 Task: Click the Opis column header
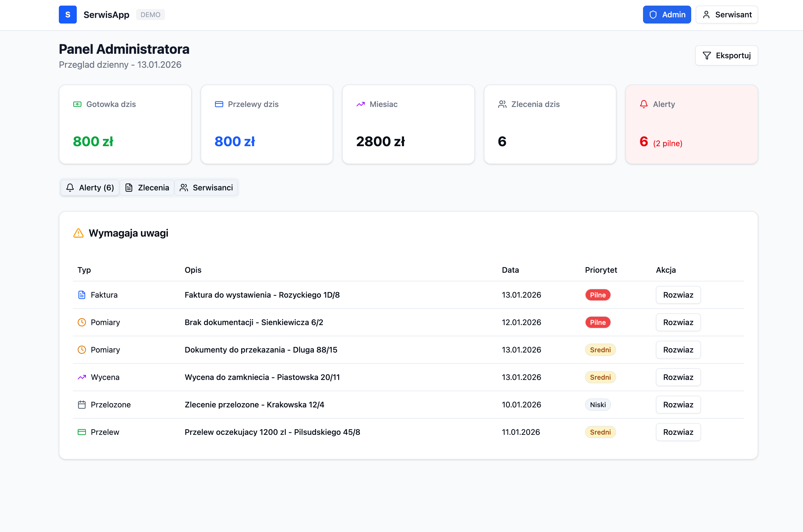coord(193,270)
